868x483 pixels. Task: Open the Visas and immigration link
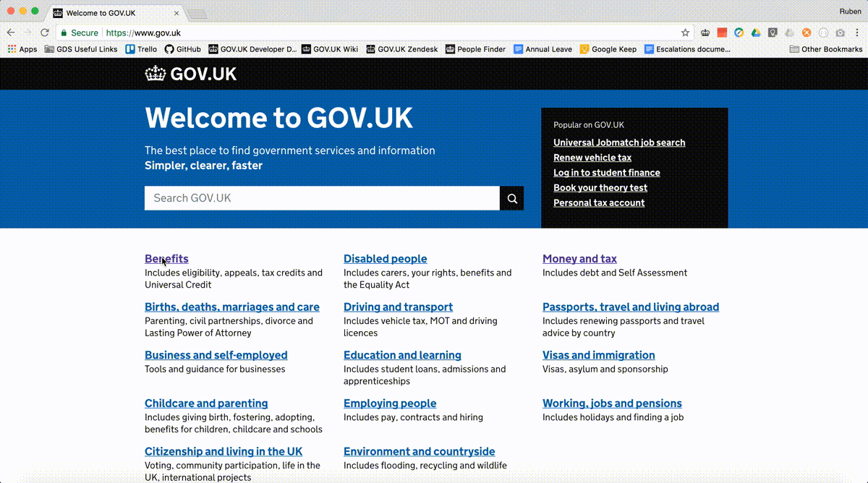[x=599, y=355]
